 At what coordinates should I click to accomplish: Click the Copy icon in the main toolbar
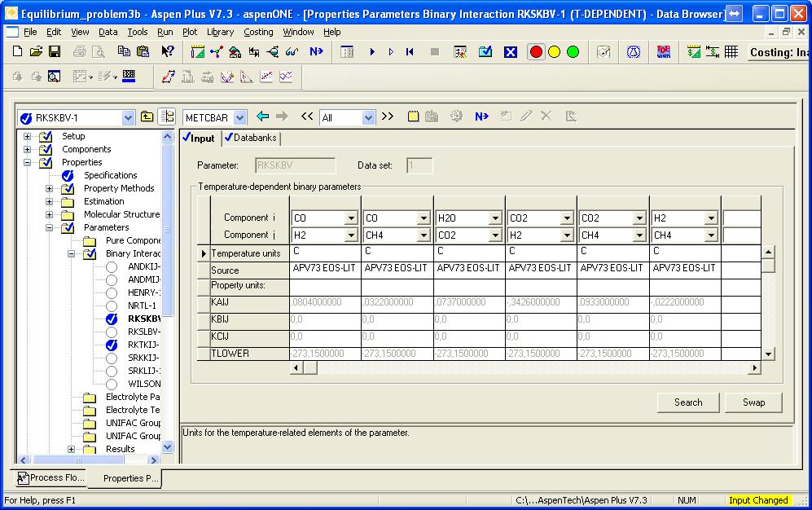pos(124,51)
